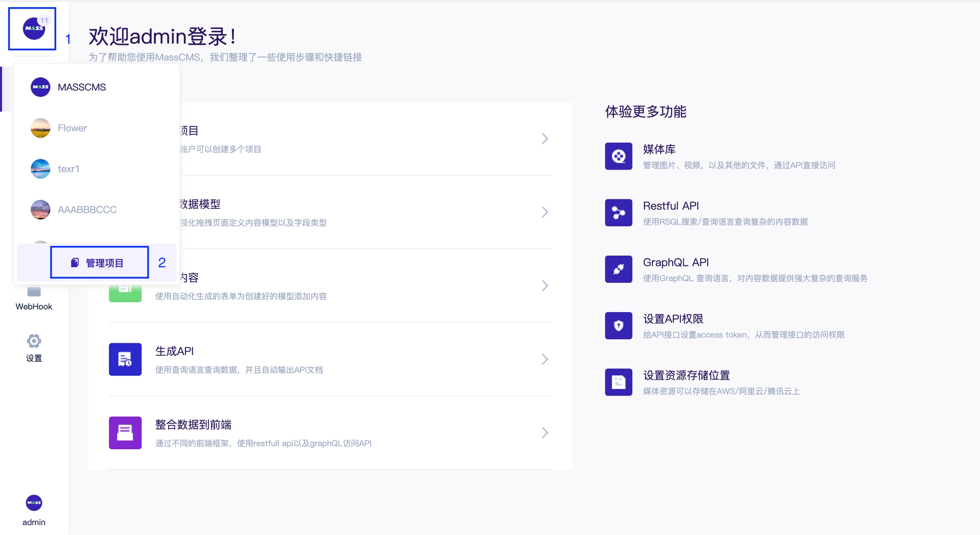
Task: Click the resource storage location icon (设置资源存储位置)
Action: tap(618, 382)
